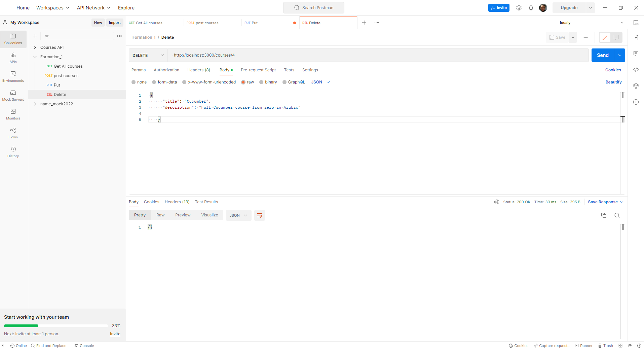Open the DELETE method dropdown
The height and width of the screenshot is (349, 644).
click(x=147, y=55)
